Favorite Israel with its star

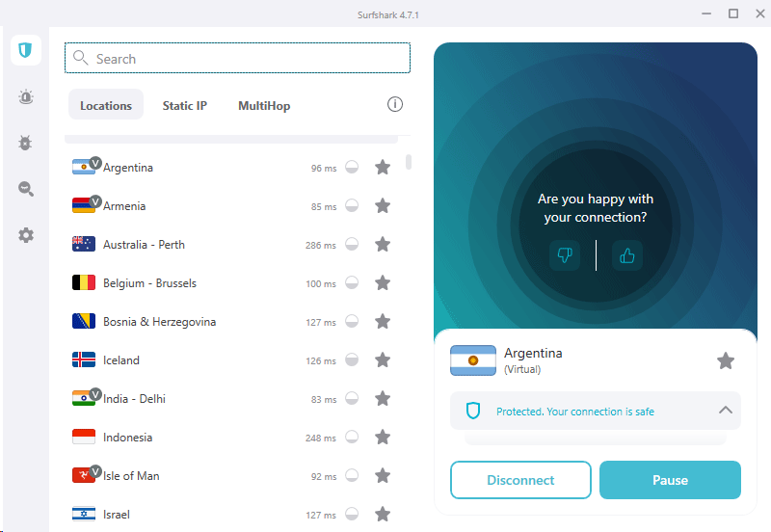(383, 515)
